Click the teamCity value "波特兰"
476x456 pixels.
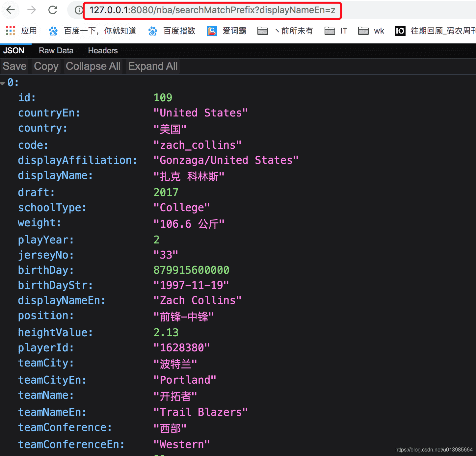pyautogui.click(x=175, y=364)
